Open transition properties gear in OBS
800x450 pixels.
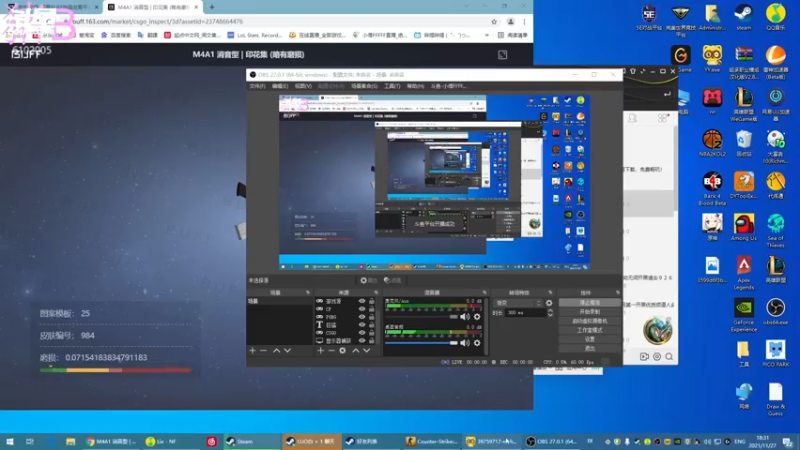(x=549, y=303)
